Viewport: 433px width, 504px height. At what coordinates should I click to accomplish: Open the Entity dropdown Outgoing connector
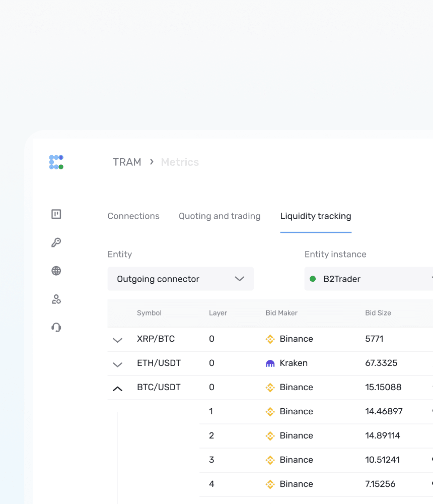(181, 279)
